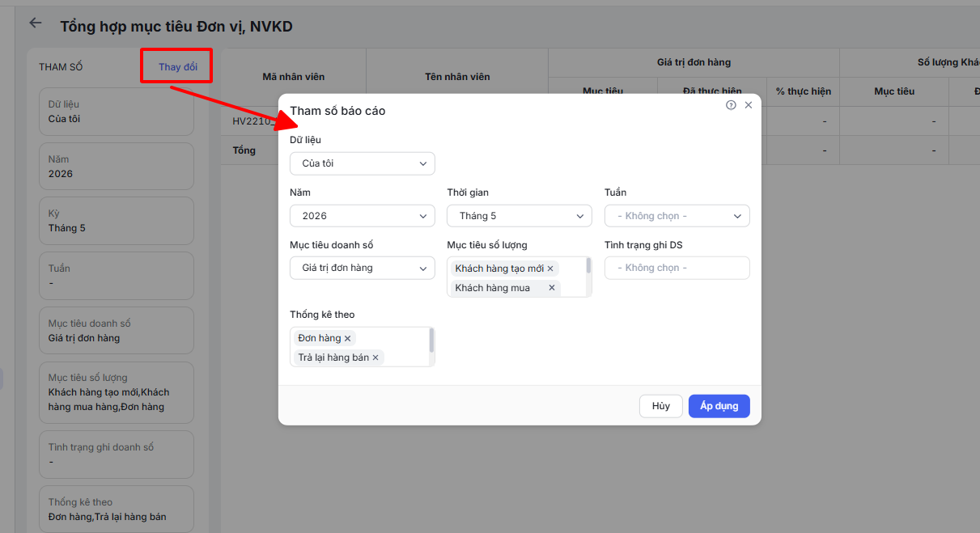Remove the Đơn hàng tag
This screenshot has height=533, width=980.
pos(347,338)
